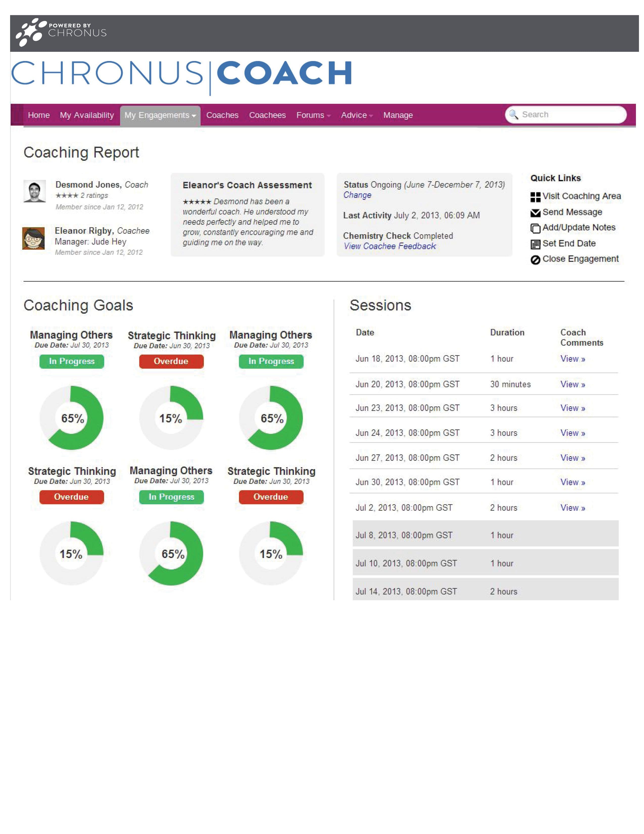
Task: Open View Coachee Feedback link
Action: [389, 246]
